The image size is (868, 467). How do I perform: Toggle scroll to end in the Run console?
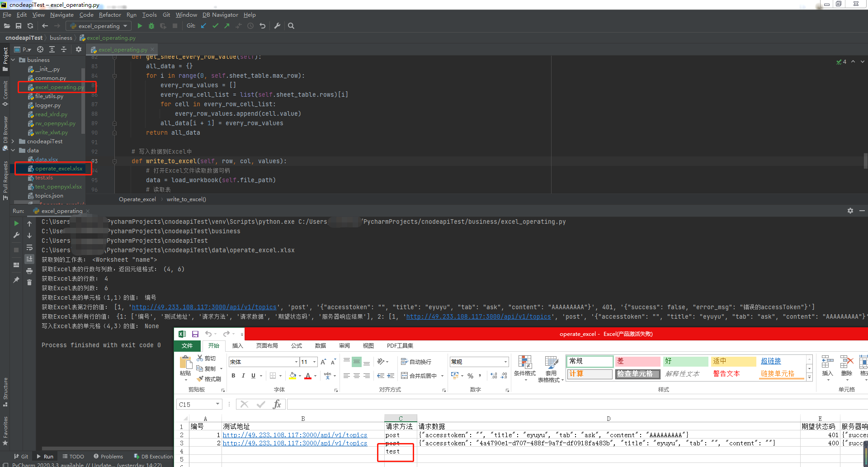(x=29, y=259)
